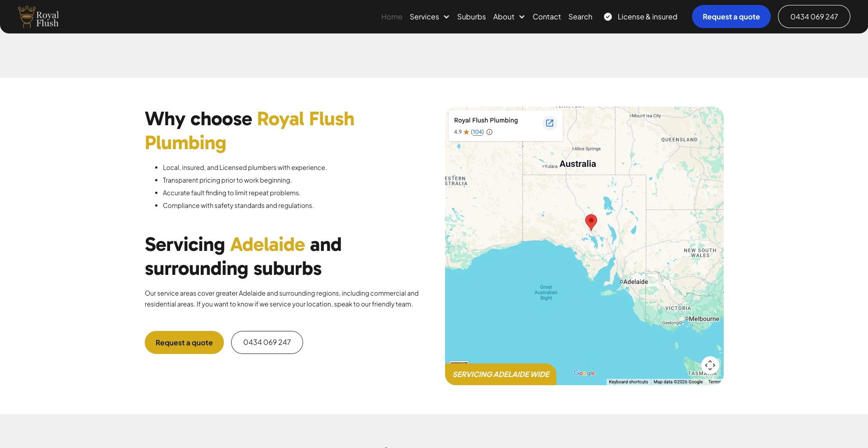868x448 pixels.
Task: Open Royal Flush Plumbing in Google Maps icon
Action: pos(550,123)
